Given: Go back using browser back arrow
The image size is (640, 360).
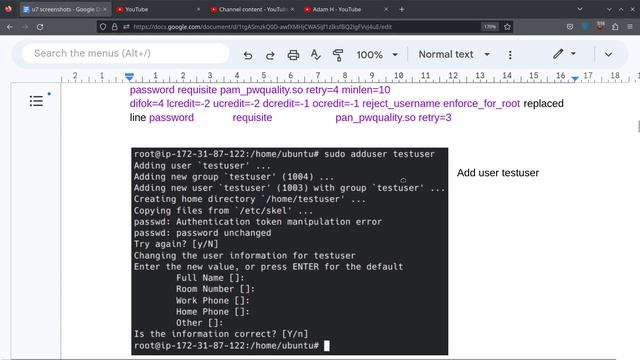Looking at the screenshot, I should pos(10,27).
